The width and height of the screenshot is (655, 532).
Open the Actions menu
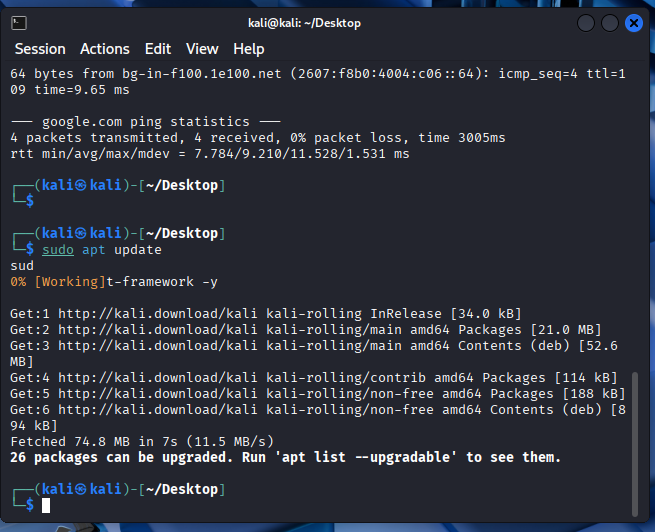[x=105, y=49]
